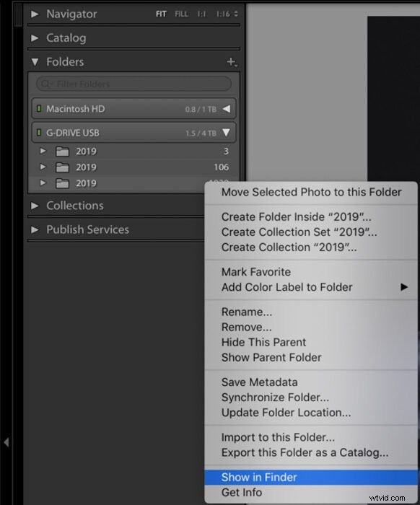
Task: Collapse left panel with side arrow
Action: pos(6,442)
